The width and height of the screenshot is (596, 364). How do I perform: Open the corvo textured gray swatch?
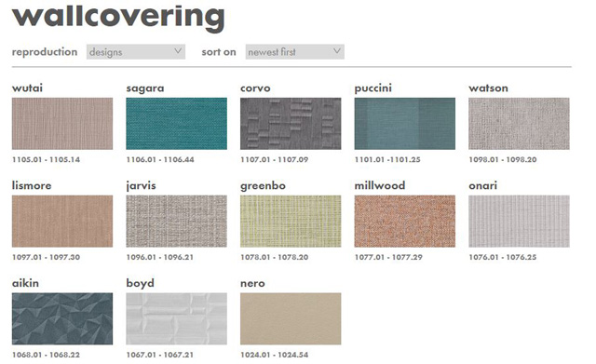pyautogui.click(x=291, y=124)
